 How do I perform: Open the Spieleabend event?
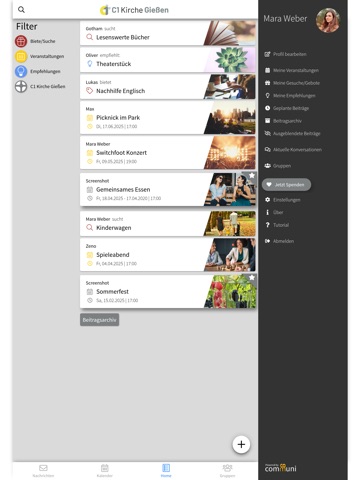[x=168, y=255]
